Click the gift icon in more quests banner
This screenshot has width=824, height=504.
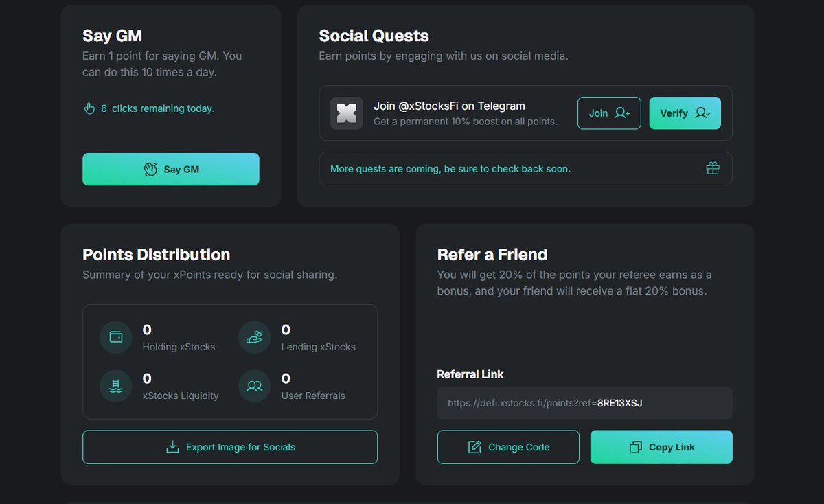pyautogui.click(x=713, y=168)
